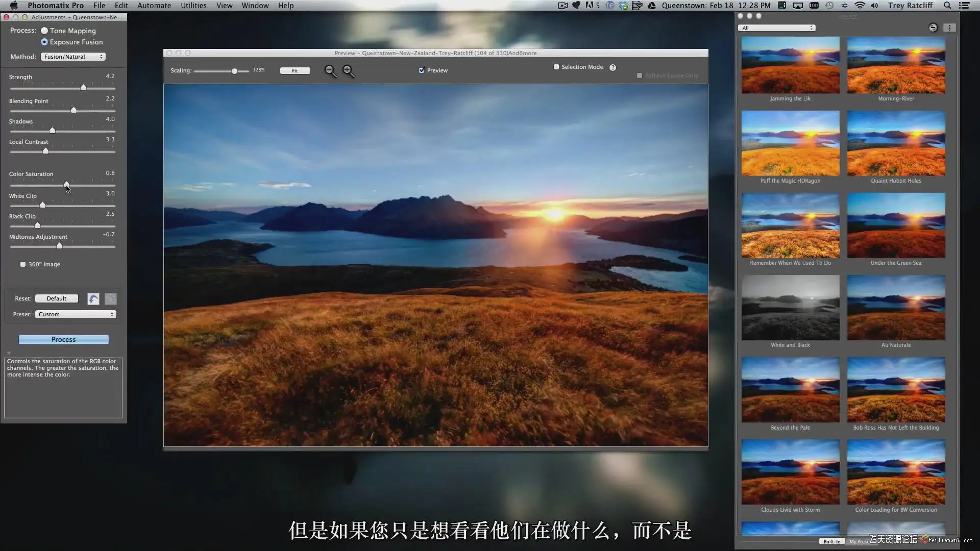Open the Utilities menu

point(193,6)
